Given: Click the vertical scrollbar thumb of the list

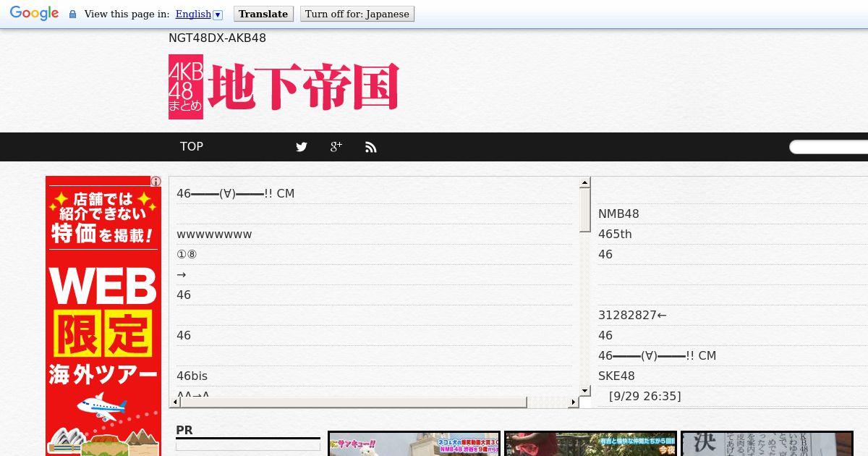Looking at the screenshot, I should [585, 210].
